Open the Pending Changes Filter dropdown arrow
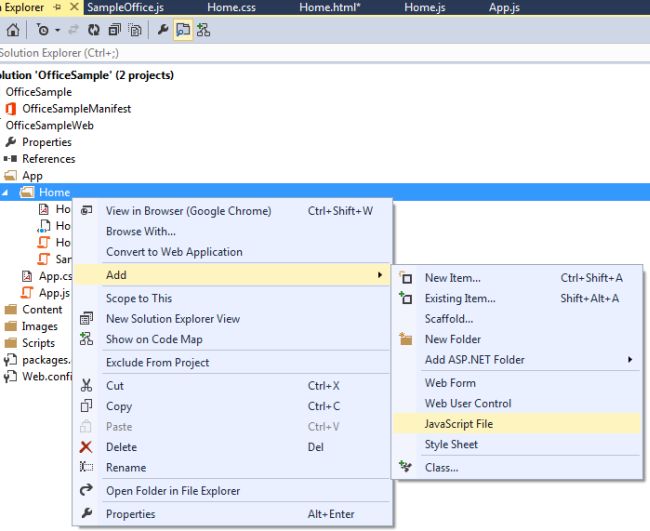This screenshot has width=650, height=531. (x=57, y=30)
